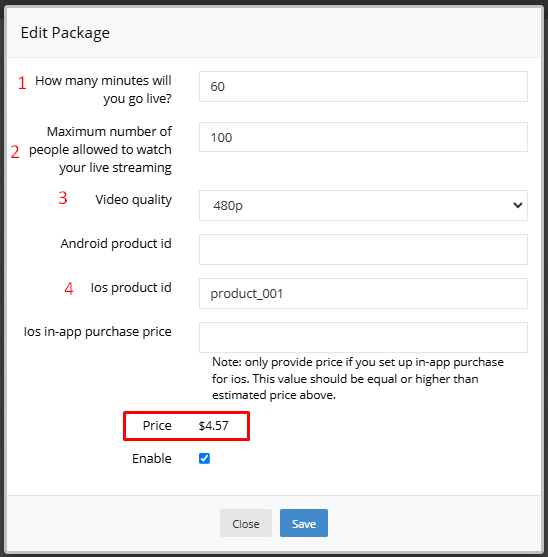This screenshot has width=548, height=557.
Task: Click the 'Ios product id' label
Action: (131, 288)
